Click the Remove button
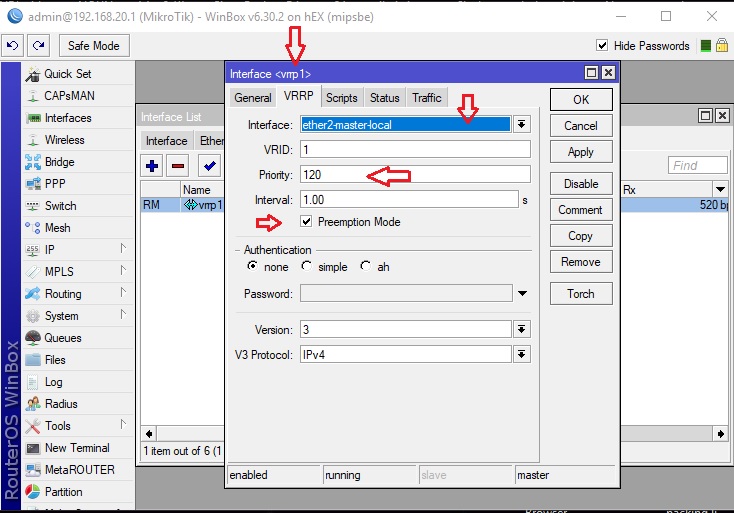This screenshot has height=513, width=734. pos(581,262)
